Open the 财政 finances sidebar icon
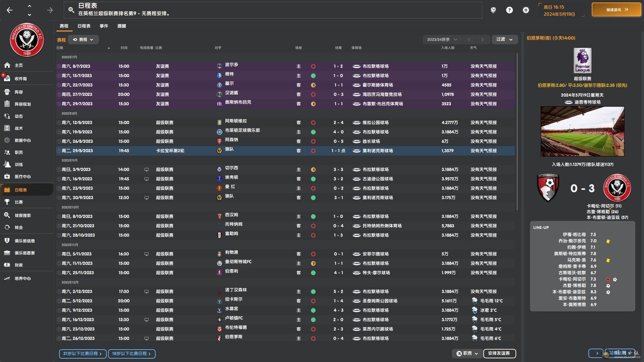 pyautogui.click(x=7, y=265)
